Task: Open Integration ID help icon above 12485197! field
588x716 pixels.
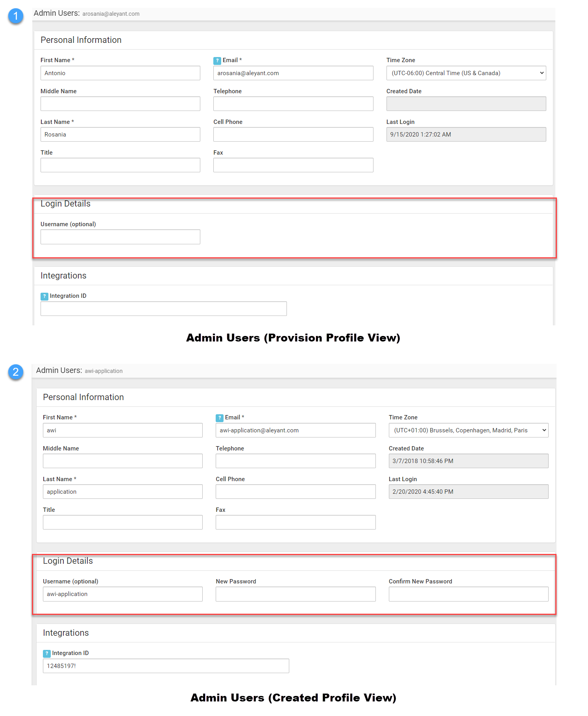Action: 47,653
